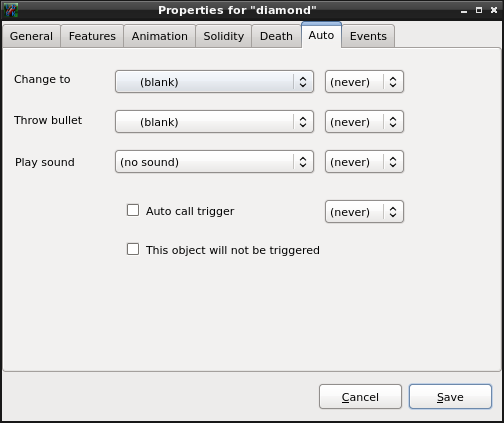Click the Save button

(x=450, y=397)
